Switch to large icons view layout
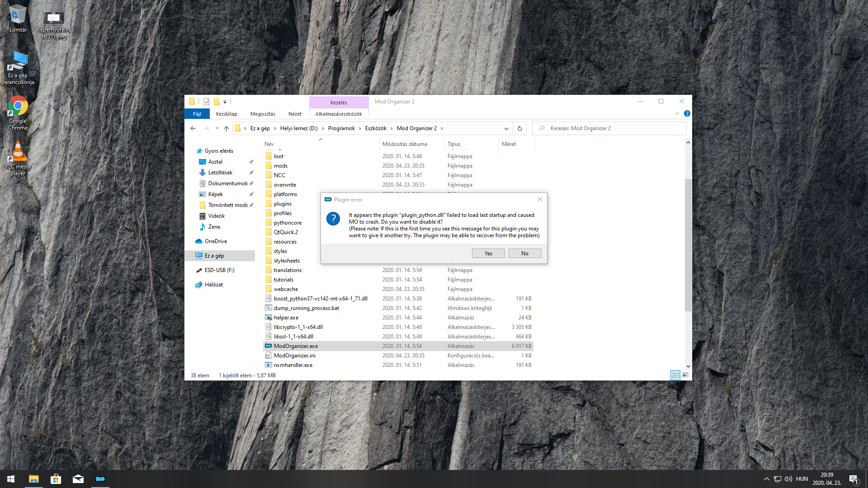The width and height of the screenshot is (868, 488). [685, 375]
